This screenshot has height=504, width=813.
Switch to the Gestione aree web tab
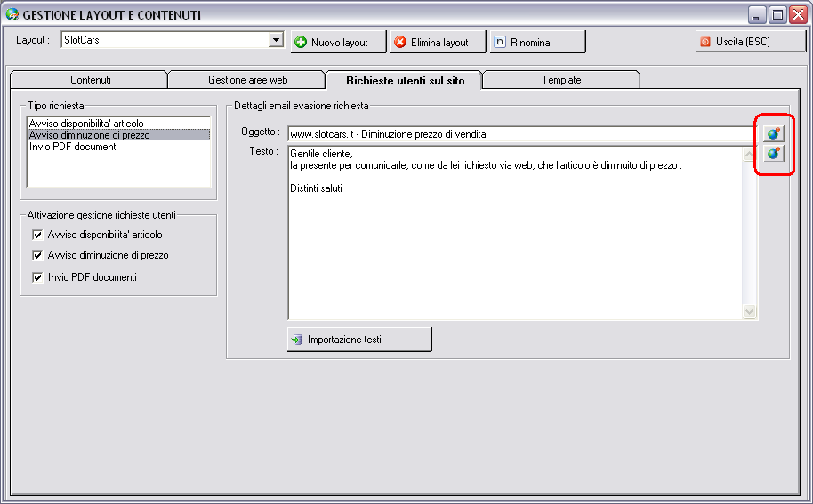247,80
